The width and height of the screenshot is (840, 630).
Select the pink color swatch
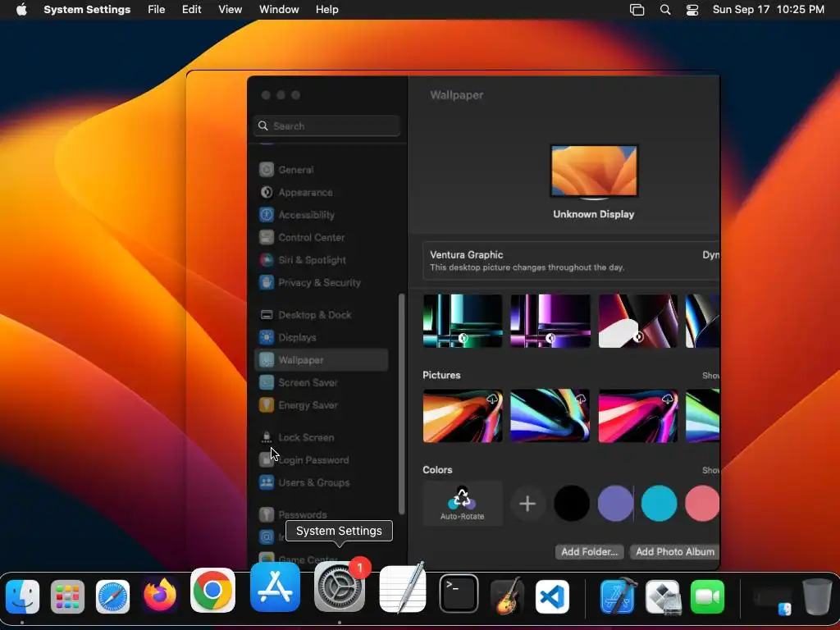[702, 504]
